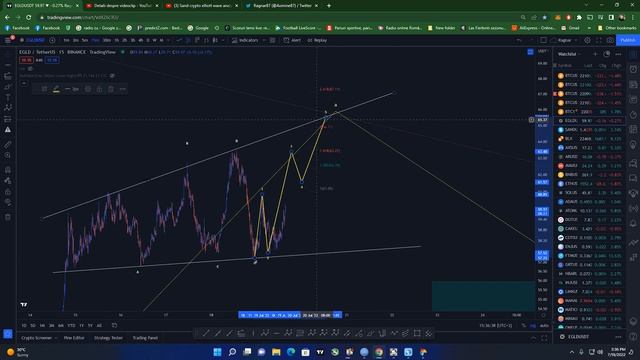Select chart layout square icon
Screen dimensions: 640x360
click(x=543, y=40)
